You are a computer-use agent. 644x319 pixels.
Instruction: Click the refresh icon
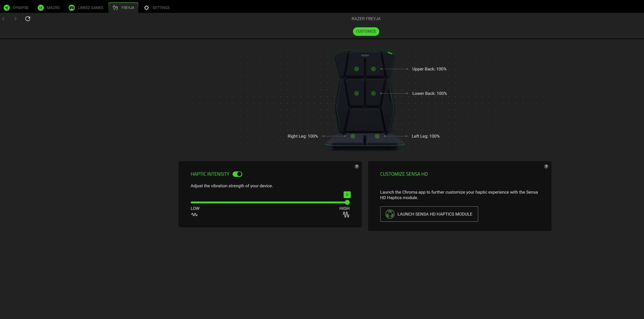(28, 19)
